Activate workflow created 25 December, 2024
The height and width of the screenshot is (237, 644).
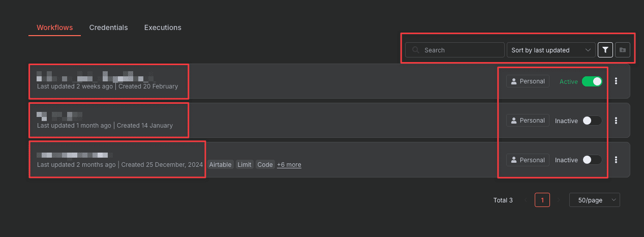click(x=592, y=160)
